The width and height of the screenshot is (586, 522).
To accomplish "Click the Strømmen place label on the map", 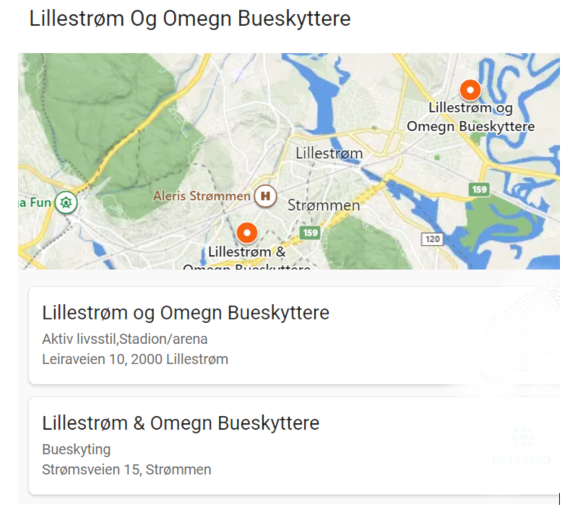I will (324, 205).
